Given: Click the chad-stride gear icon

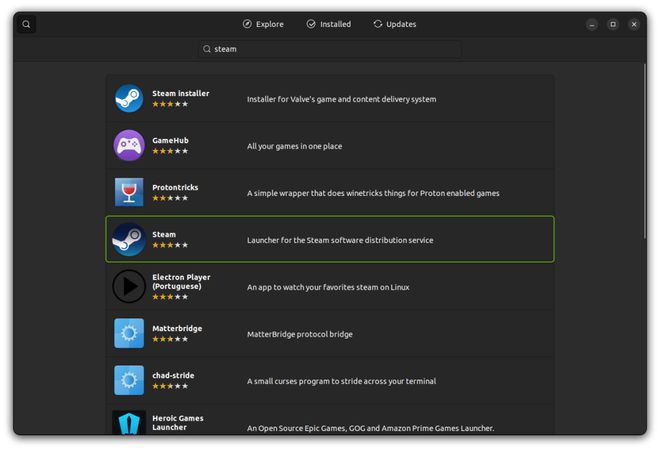Looking at the screenshot, I should point(129,380).
